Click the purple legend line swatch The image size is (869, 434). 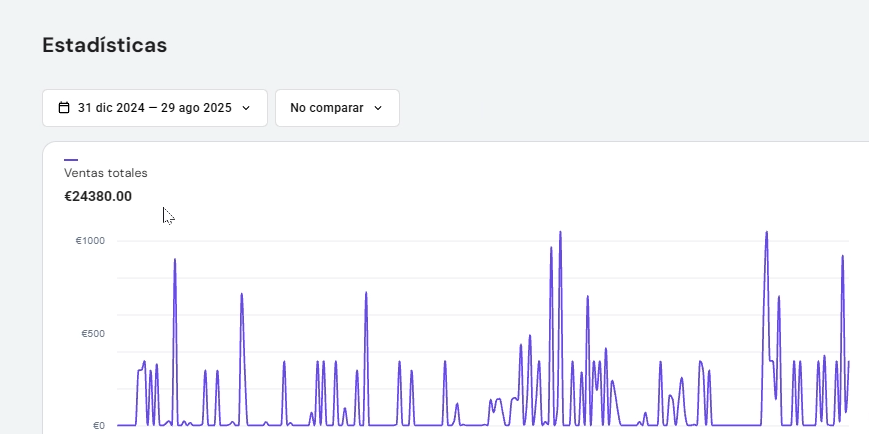(71, 159)
